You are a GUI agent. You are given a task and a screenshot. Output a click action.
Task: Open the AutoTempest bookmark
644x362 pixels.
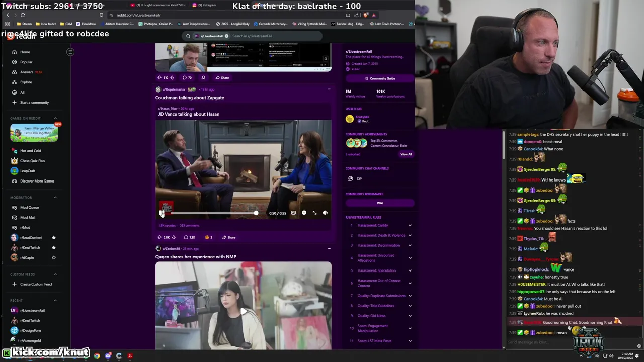click(x=195, y=24)
